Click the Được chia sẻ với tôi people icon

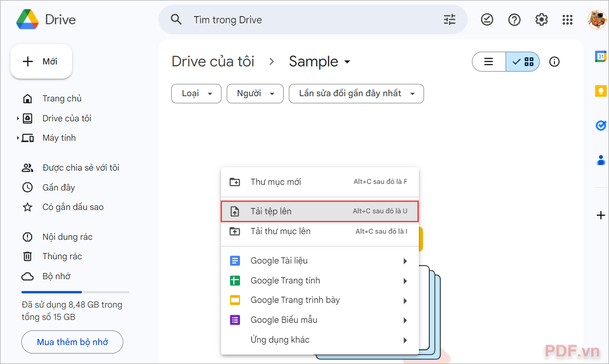coord(28,168)
